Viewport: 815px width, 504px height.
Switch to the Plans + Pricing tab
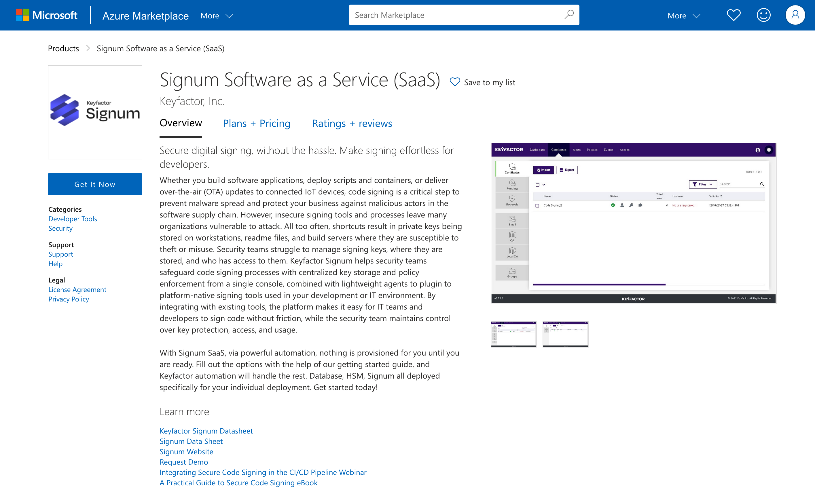click(257, 123)
